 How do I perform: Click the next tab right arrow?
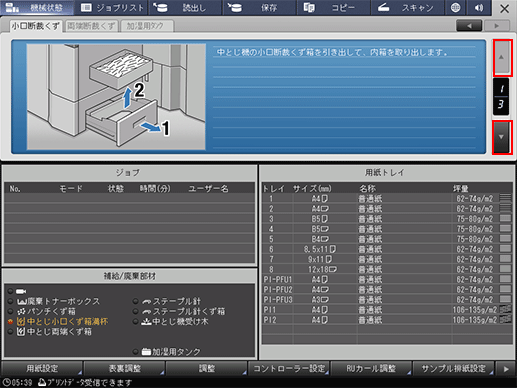click(497, 26)
